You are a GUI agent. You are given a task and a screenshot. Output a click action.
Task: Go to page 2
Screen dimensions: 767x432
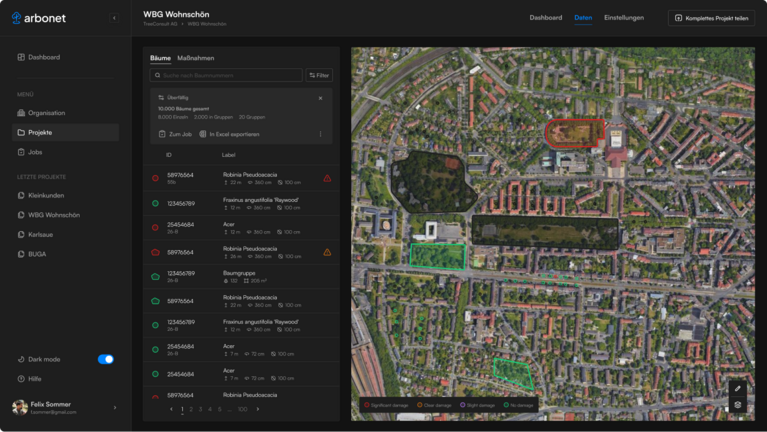[191, 409]
